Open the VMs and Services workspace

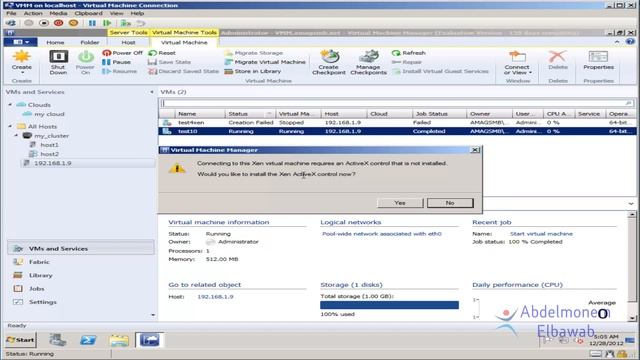coord(81,249)
